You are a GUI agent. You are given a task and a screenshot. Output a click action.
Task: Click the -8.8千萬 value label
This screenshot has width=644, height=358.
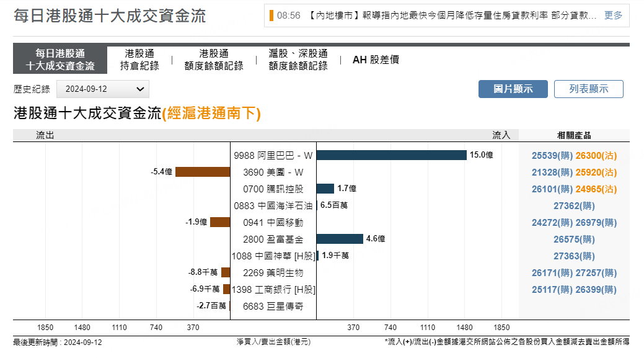[x=203, y=272]
